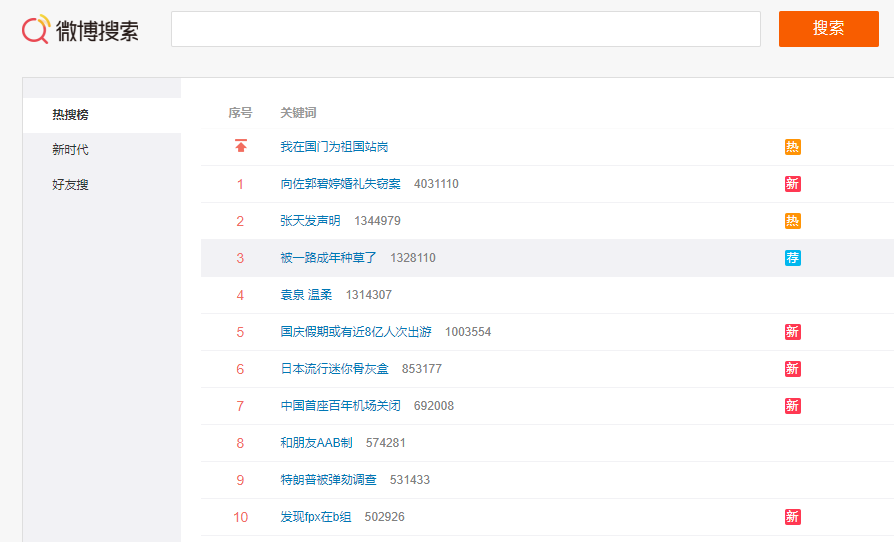Click the search count 853177
The image size is (894, 542).
(422, 369)
